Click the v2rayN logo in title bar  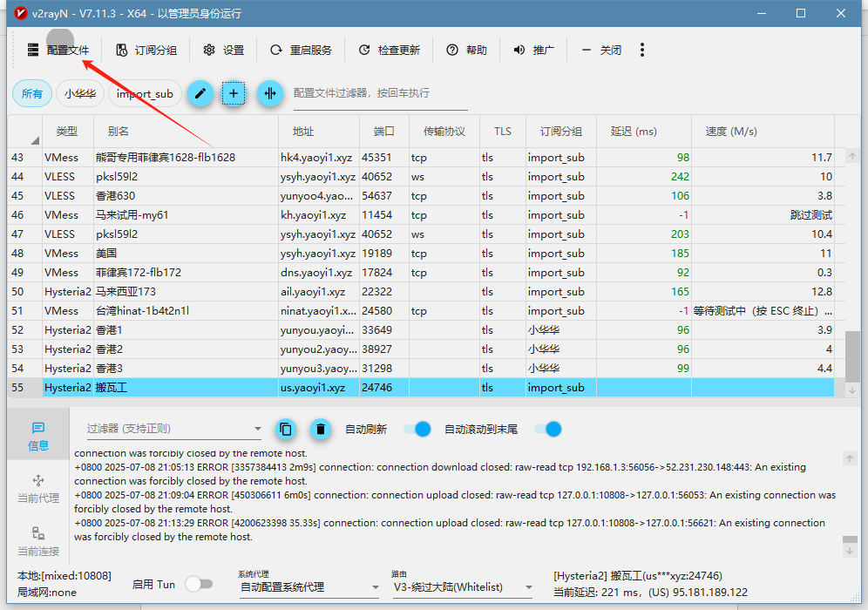[21, 13]
